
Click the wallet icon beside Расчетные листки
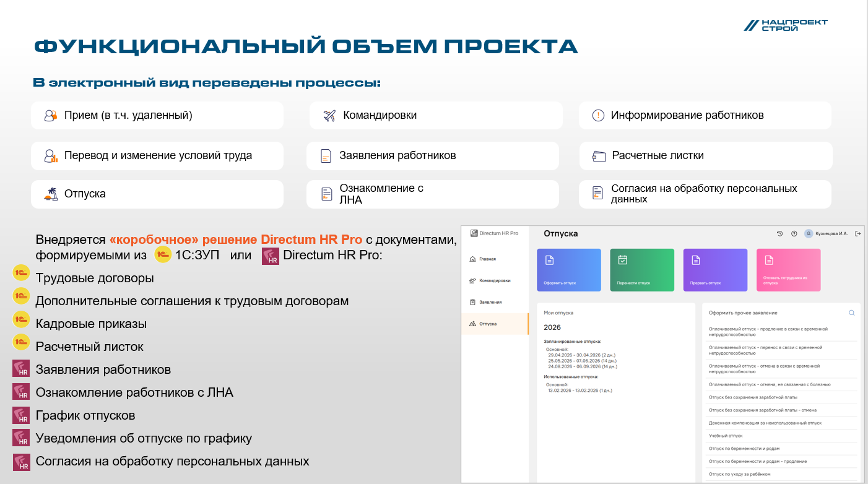(x=599, y=156)
